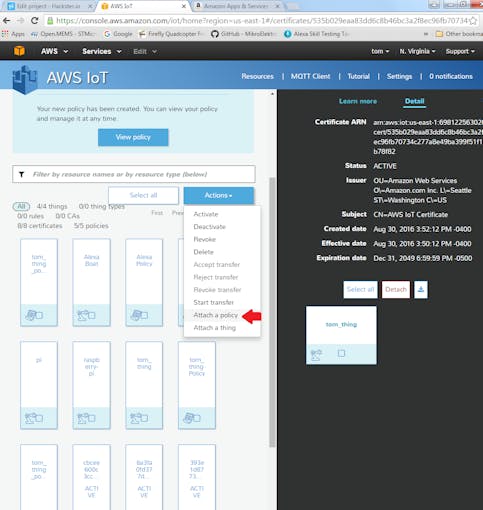483x510 pixels.
Task: Click the browser back arrow
Action: click(6, 21)
